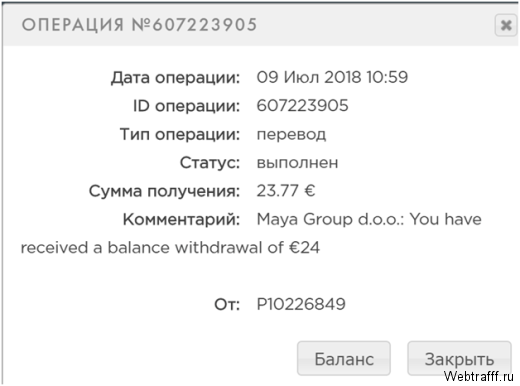Click the Статус label
520x386 pixels.
pos(210,163)
